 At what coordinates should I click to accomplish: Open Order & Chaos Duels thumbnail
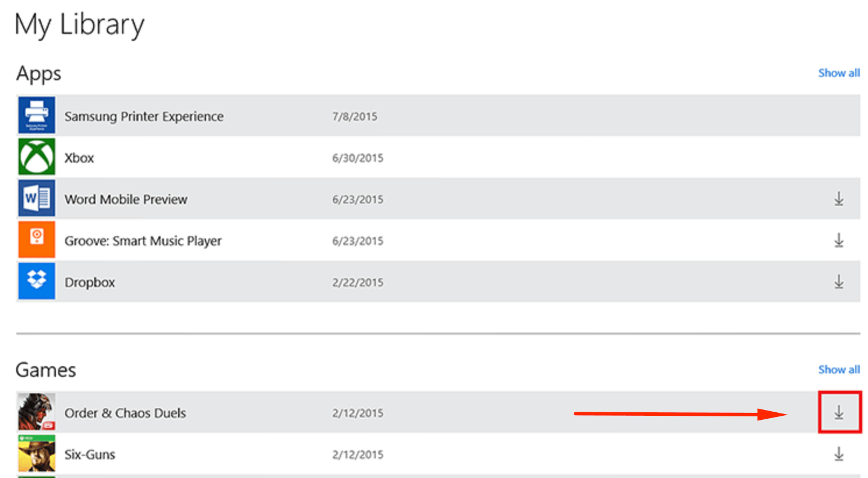coord(37,412)
